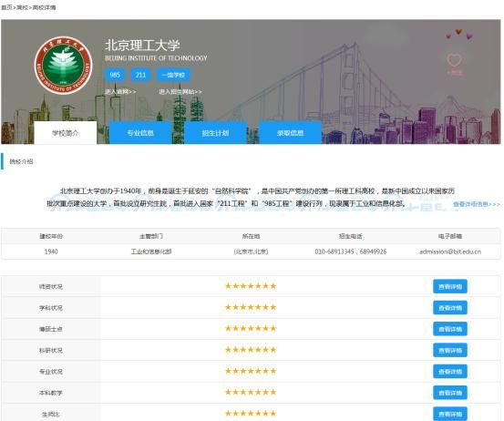
Task: Click 查看详情 button in 学科状况 row
Action: (x=450, y=308)
